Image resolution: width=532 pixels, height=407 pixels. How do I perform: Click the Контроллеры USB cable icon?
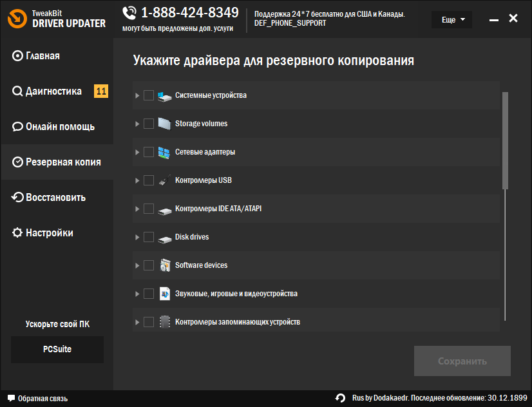pos(164,180)
